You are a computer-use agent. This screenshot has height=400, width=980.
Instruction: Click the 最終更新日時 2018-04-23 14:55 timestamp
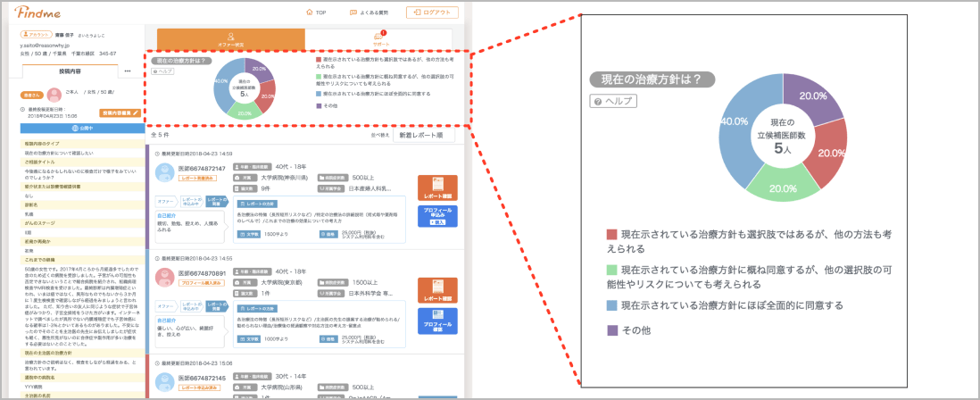(194, 258)
